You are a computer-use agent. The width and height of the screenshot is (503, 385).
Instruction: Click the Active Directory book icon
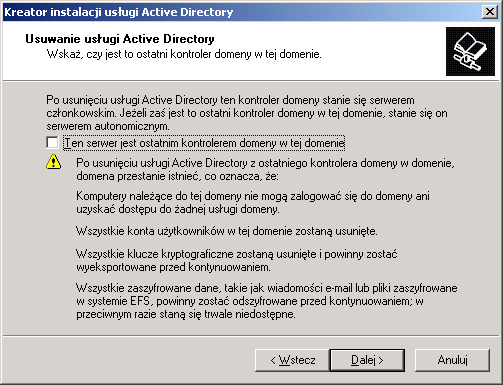pyautogui.click(x=470, y=51)
